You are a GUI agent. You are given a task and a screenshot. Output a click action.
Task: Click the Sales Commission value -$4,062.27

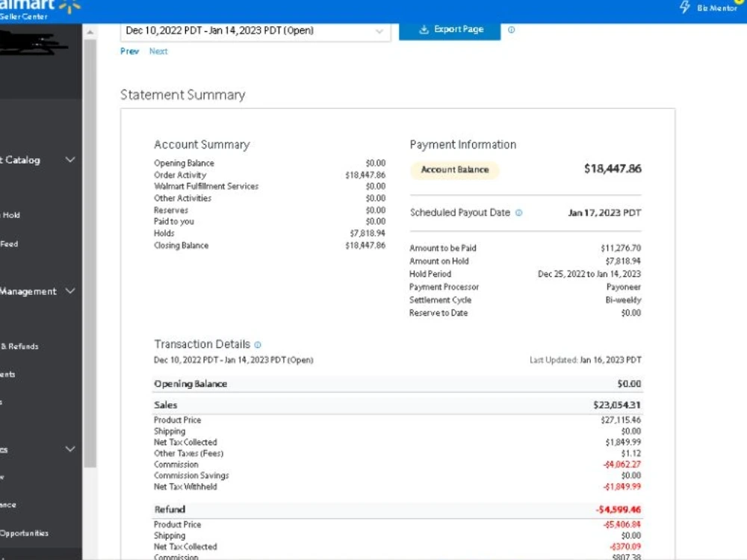622,464
